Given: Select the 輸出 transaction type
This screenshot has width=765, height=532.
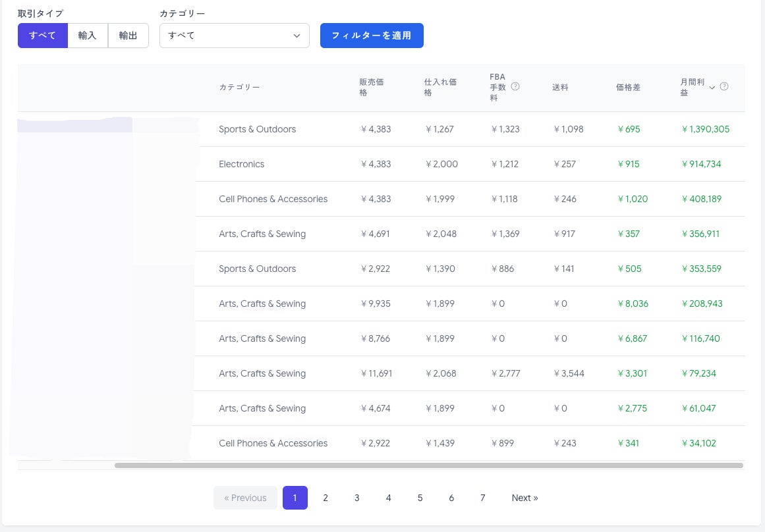Looking at the screenshot, I should [x=128, y=36].
